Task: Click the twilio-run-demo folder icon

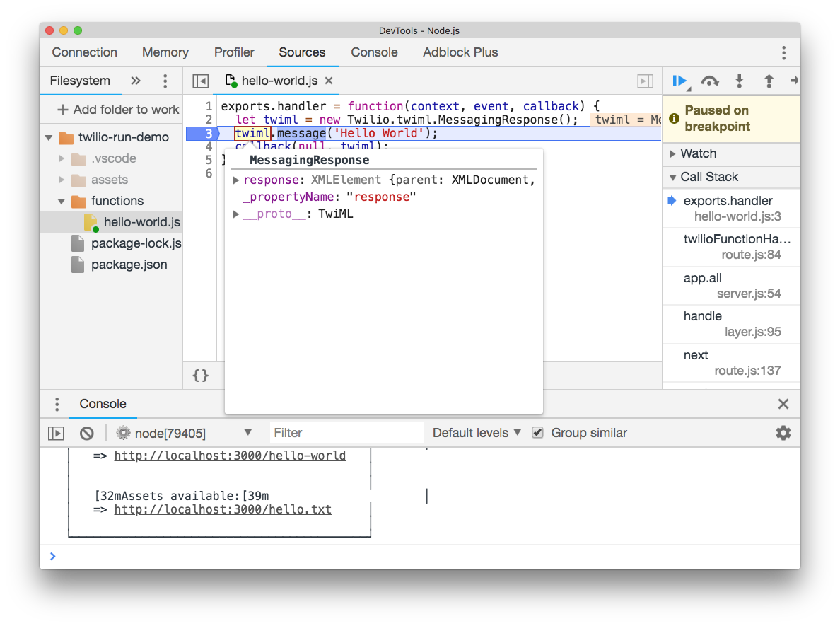Action: (x=66, y=138)
